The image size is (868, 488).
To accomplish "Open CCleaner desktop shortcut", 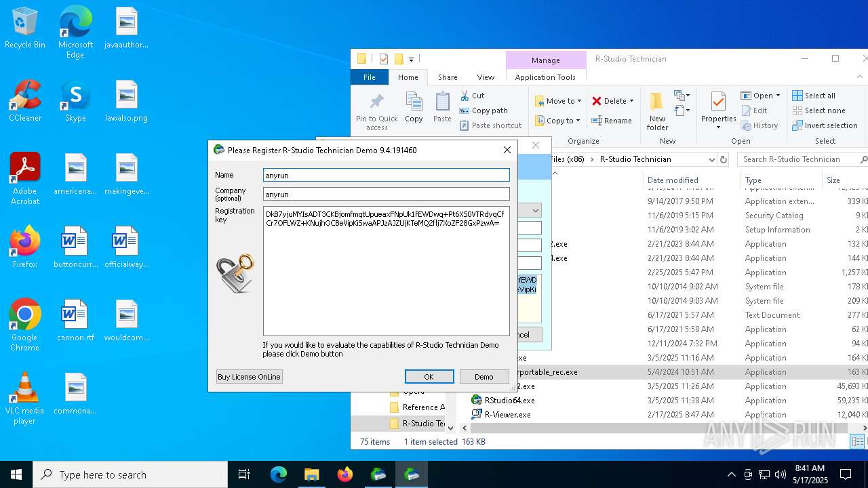I will [25, 102].
